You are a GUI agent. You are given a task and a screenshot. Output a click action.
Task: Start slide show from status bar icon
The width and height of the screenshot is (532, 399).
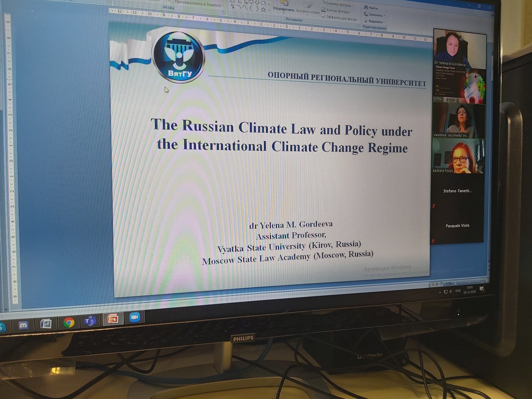[x=441, y=284]
